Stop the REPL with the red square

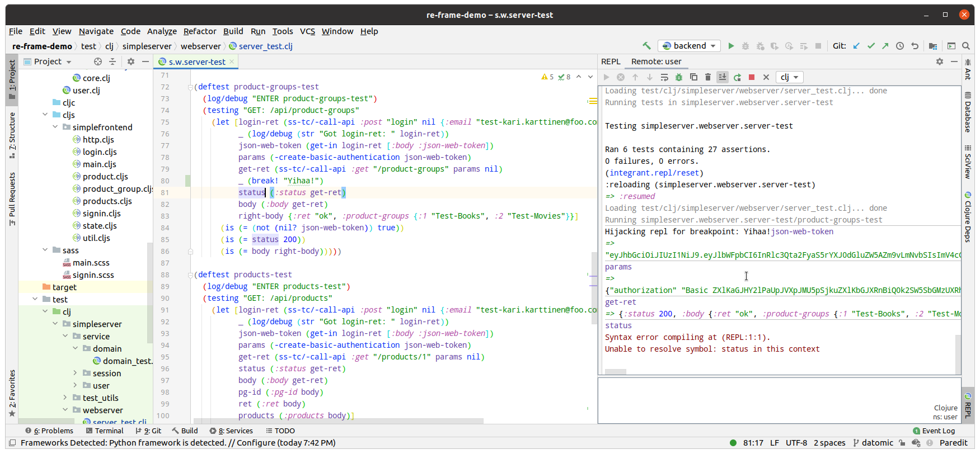click(752, 77)
